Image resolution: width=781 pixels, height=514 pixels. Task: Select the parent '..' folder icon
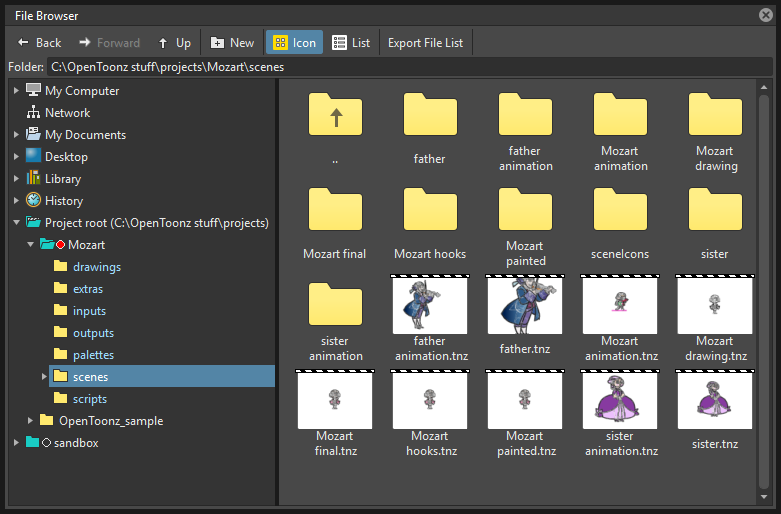pos(335,114)
